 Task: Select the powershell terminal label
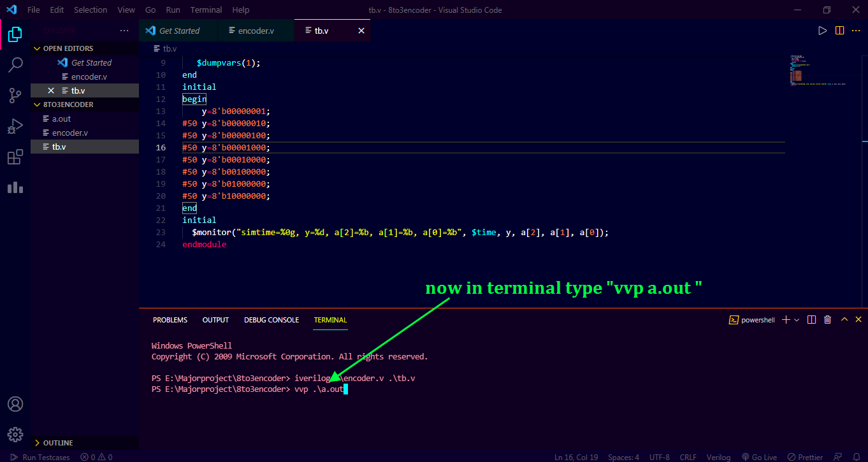coord(752,320)
